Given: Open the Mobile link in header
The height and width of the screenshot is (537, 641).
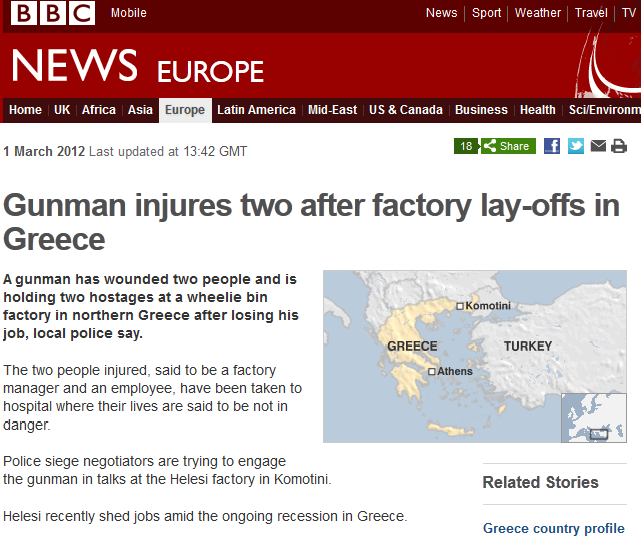Looking at the screenshot, I should [128, 13].
